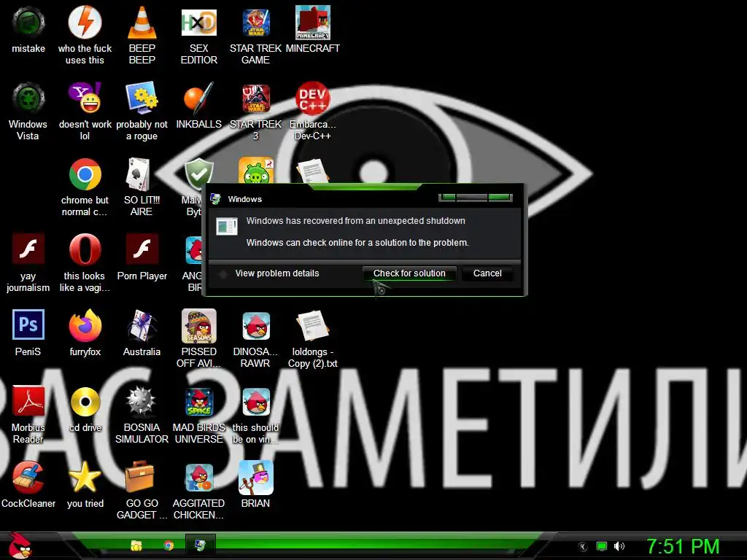Screen dimensions: 747x560
Task: Launch the STAR TREK 3 shortcut
Action: coord(256,98)
